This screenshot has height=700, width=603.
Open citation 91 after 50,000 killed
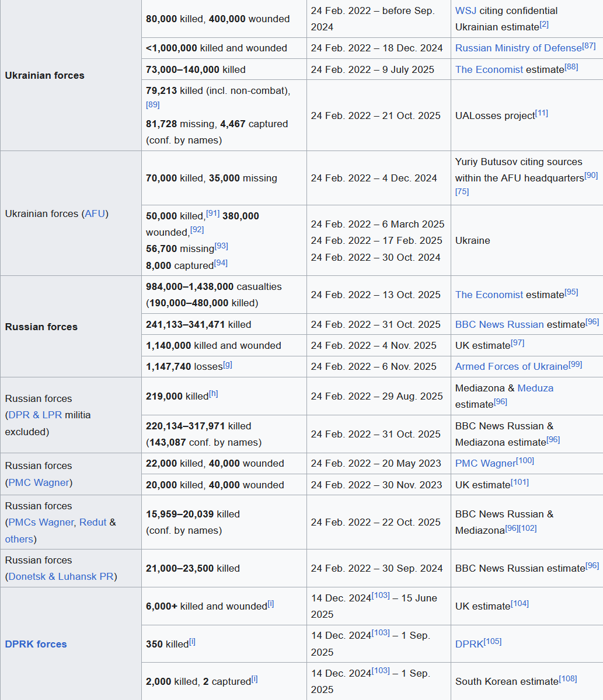(213, 213)
